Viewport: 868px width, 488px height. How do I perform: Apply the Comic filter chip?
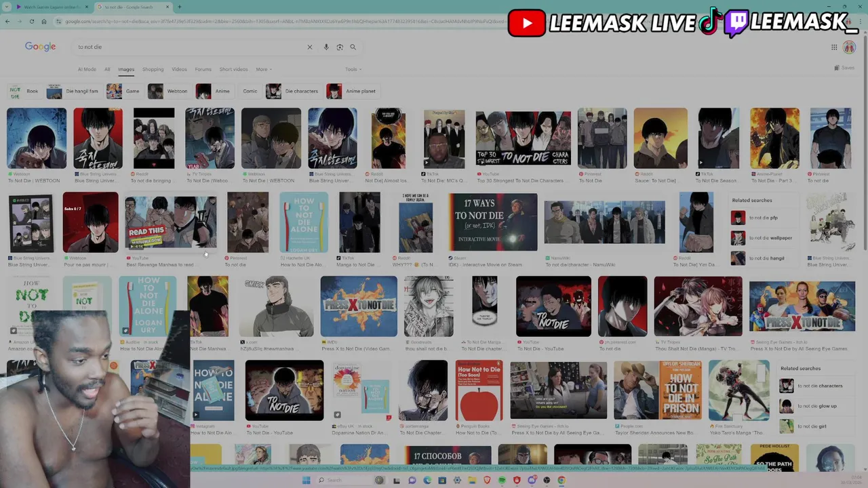[250, 91]
